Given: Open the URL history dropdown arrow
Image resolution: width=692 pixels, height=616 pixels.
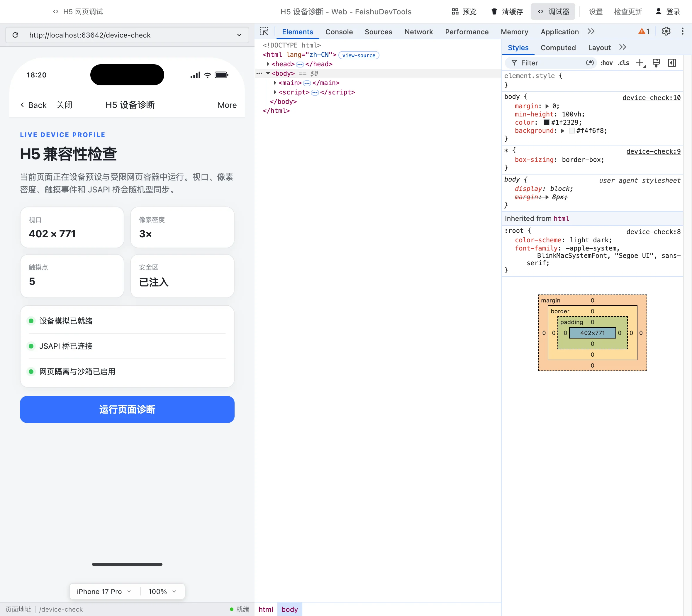Looking at the screenshot, I should pyautogui.click(x=239, y=35).
